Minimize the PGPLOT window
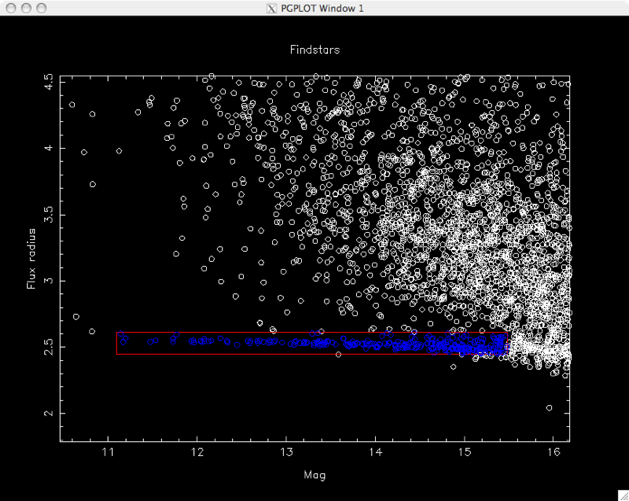Screen dimensions: 629x501 point(26,8)
